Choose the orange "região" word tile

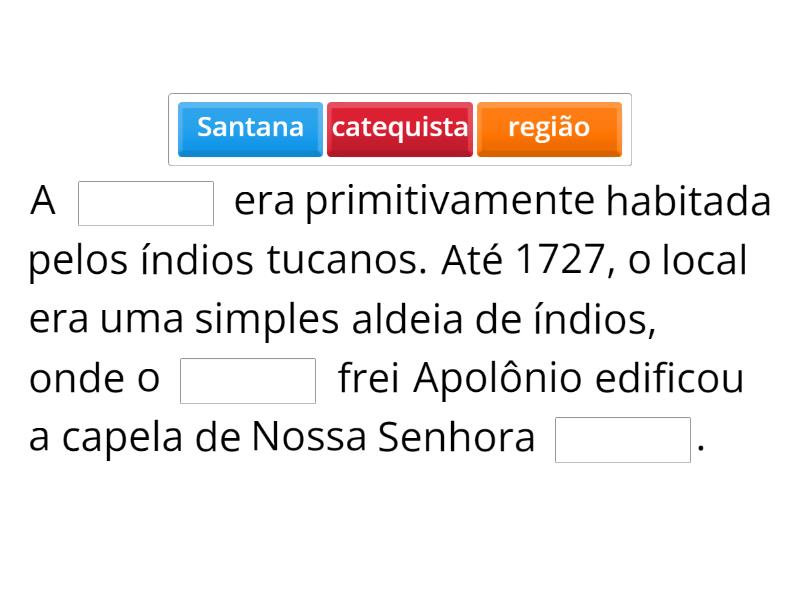(549, 128)
